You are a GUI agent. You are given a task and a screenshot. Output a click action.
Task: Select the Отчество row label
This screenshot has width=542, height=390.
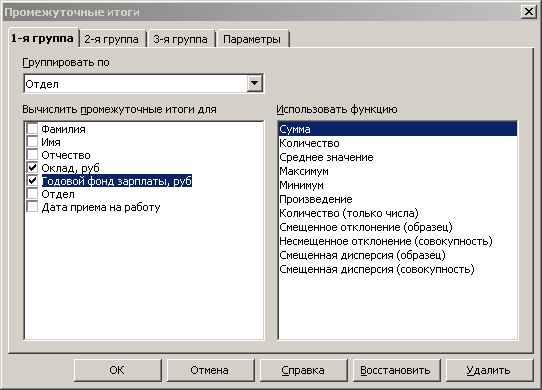66,155
